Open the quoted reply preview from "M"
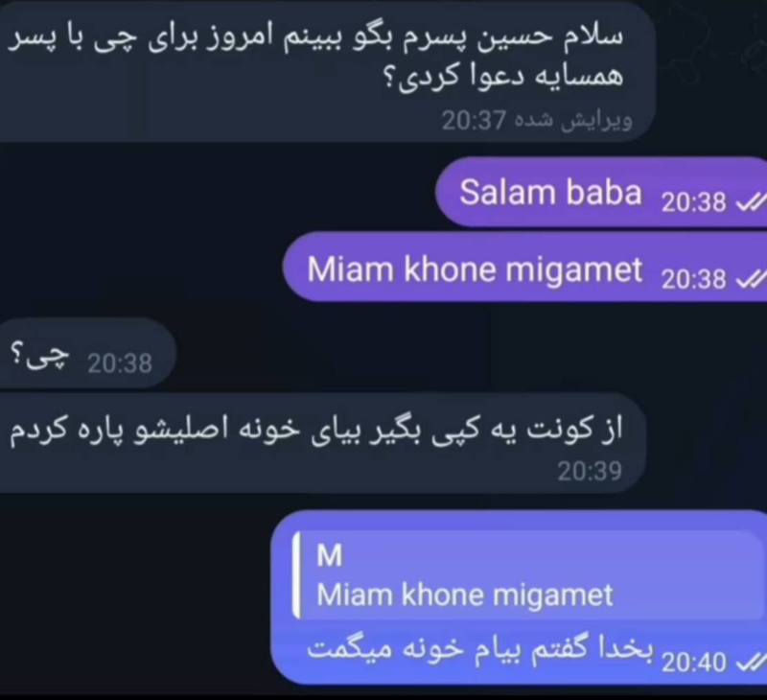The height and width of the screenshot is (700, 767). point(527,575)
